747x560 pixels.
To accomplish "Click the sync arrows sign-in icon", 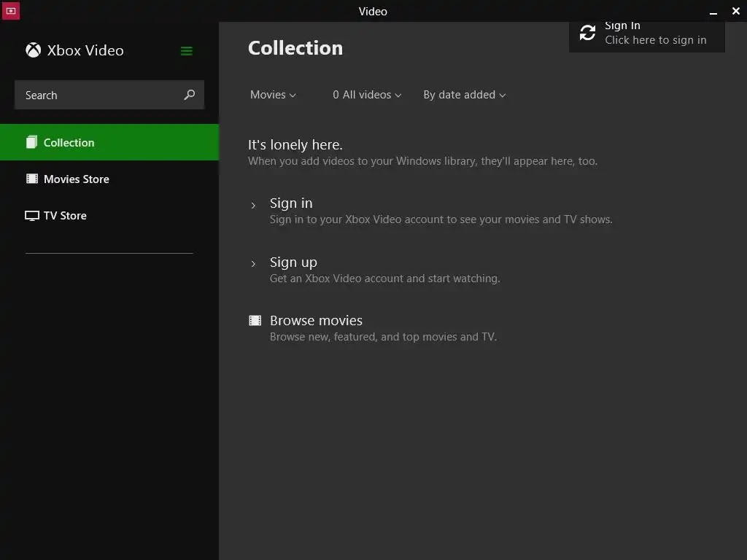I will tap(587, 33).
